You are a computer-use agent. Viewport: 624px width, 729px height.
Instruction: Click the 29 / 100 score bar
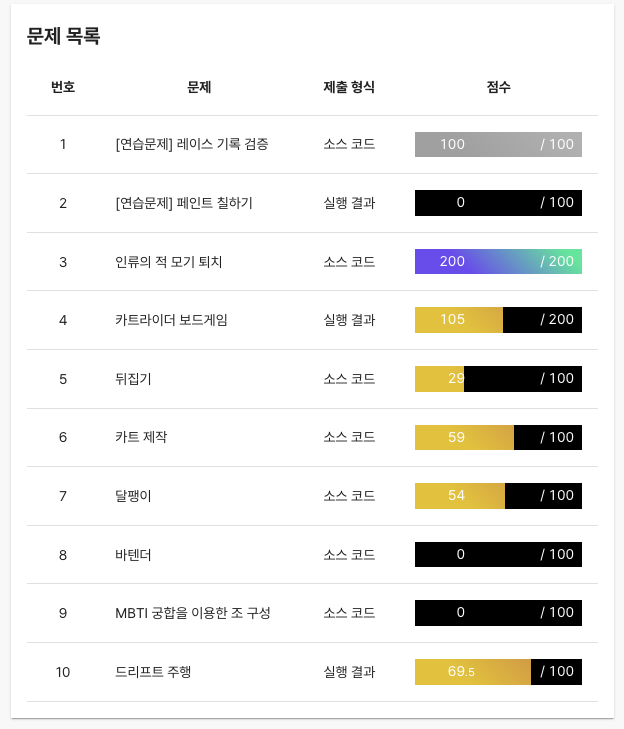click(x=498, y=379)
